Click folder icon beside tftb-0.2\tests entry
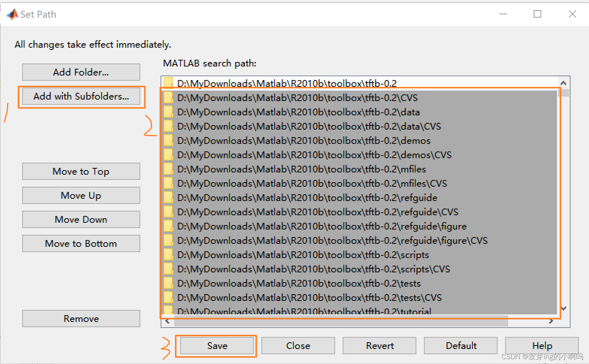 (x=168, y=283)
